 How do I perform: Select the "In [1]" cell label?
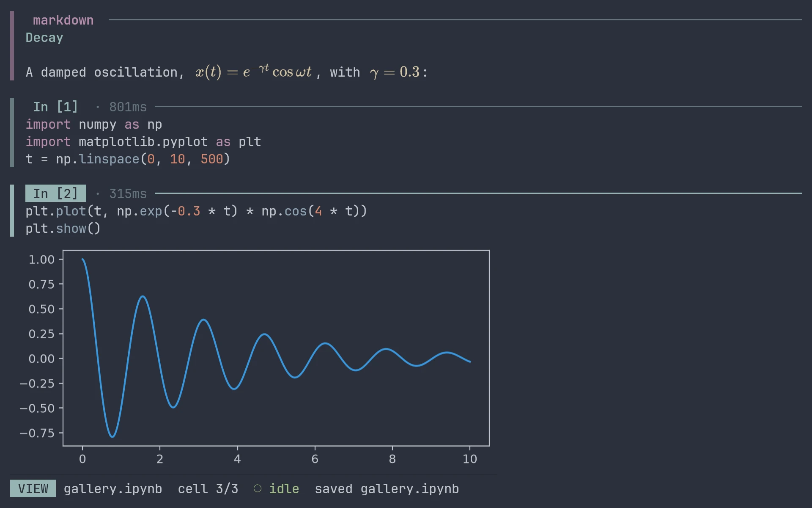55,107
